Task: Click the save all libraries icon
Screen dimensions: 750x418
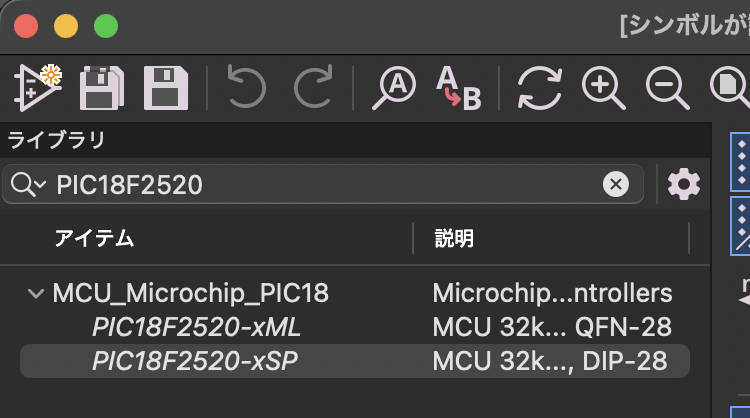Action: point(102,88)
